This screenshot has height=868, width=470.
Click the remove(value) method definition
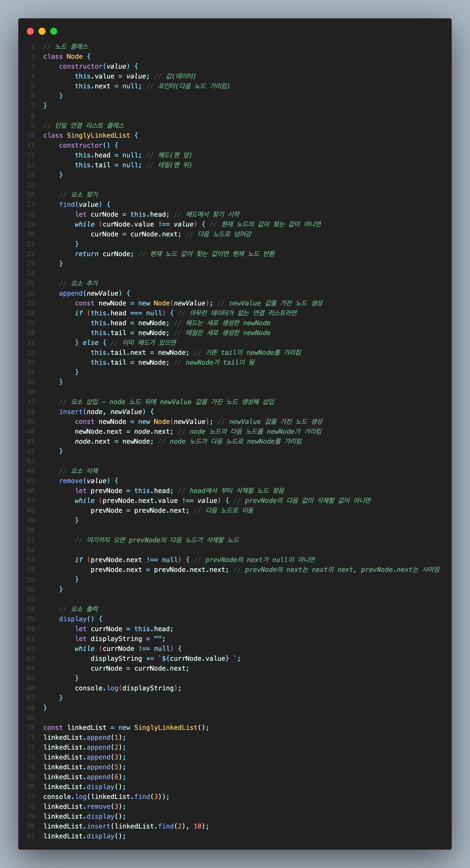84,481
